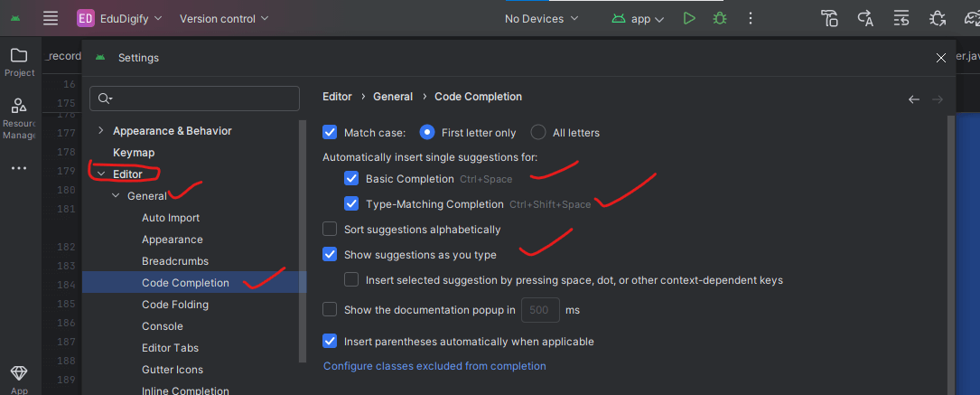Open the Project tool window
The image size is (980, 395).
coord(19,62)
